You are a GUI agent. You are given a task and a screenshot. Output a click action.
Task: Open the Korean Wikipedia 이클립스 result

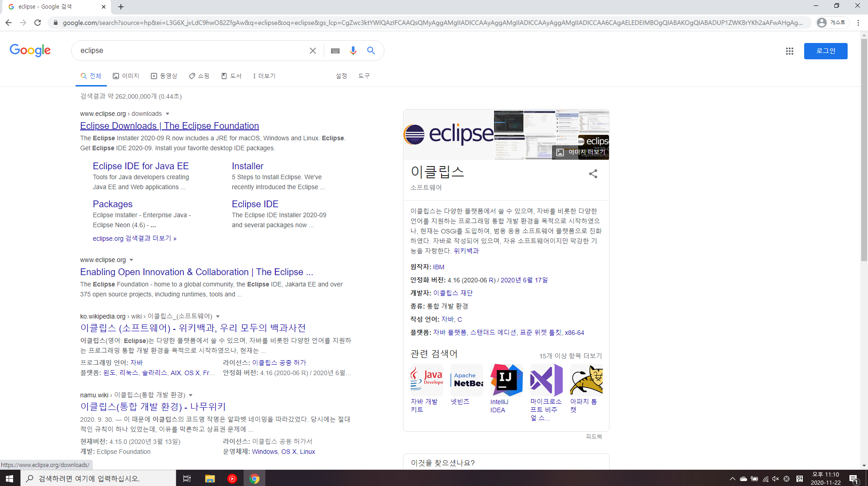point(193,328)
